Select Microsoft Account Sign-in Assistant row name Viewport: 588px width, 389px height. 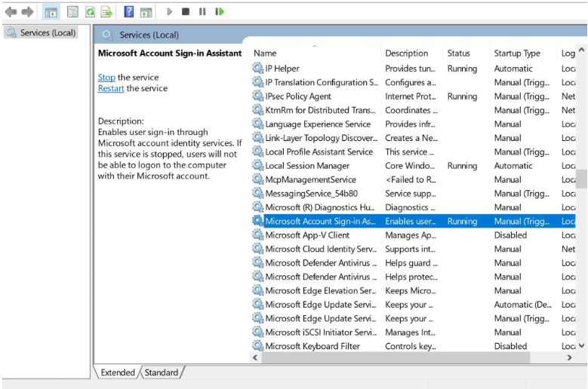pos(320,222)
